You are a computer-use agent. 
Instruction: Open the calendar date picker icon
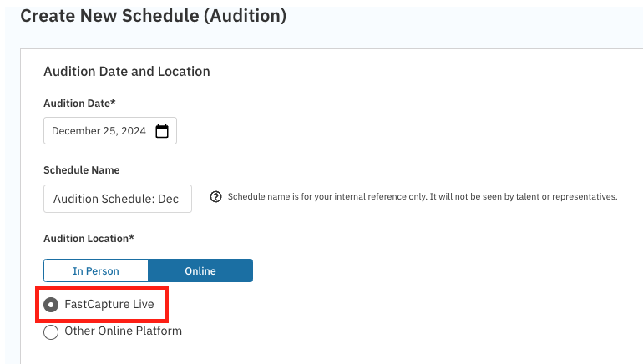162,131
